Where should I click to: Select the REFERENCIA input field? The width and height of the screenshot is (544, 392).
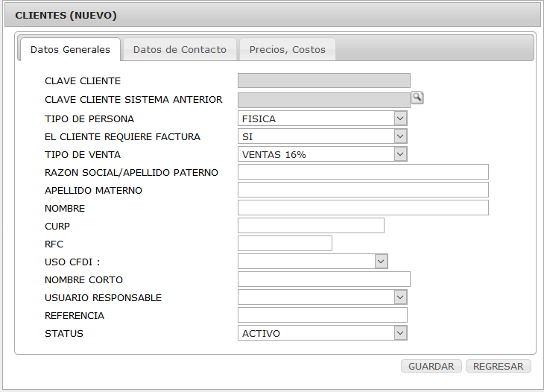pos(323,315)
